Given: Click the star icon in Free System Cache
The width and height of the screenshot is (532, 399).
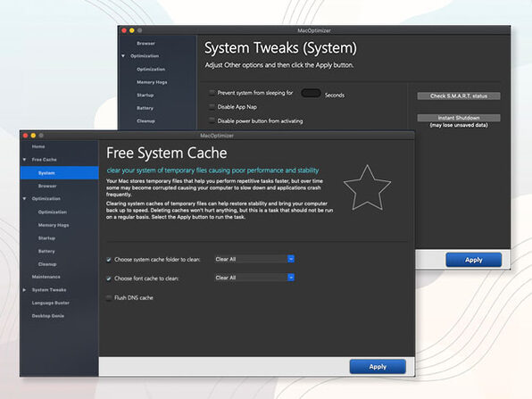Looking at the screenshot, I should [x=367, y=187].
